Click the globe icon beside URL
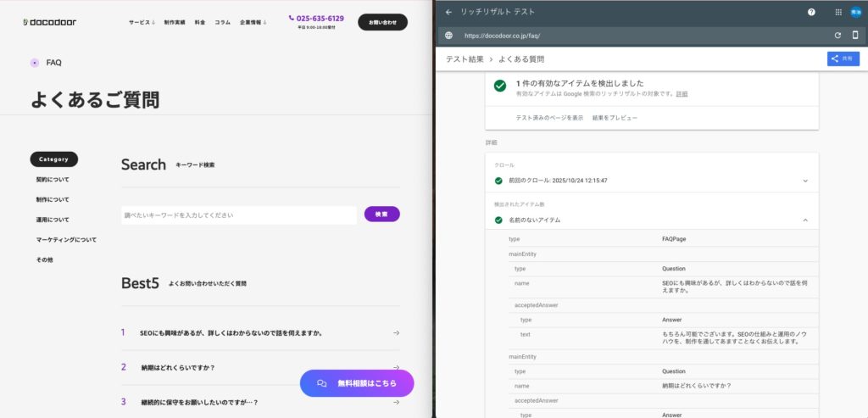The height and width of the screenshot is (418, 868). click(x=448, y=36)
